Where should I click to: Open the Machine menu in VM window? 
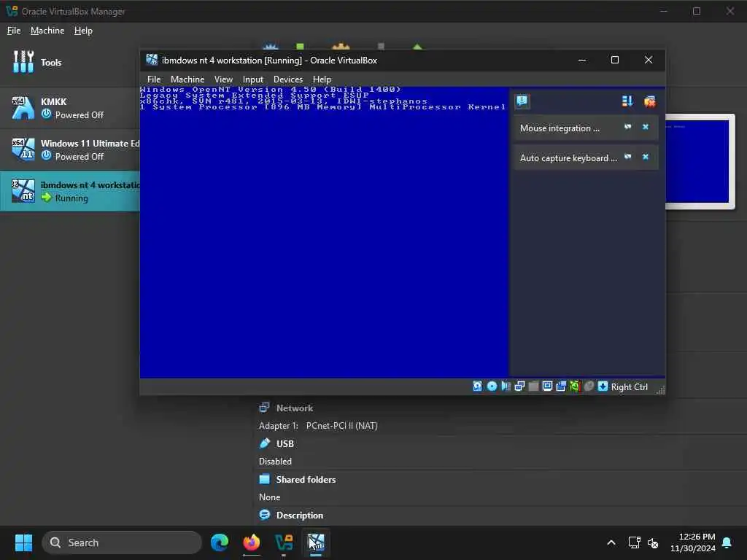[x=187, y=79]
